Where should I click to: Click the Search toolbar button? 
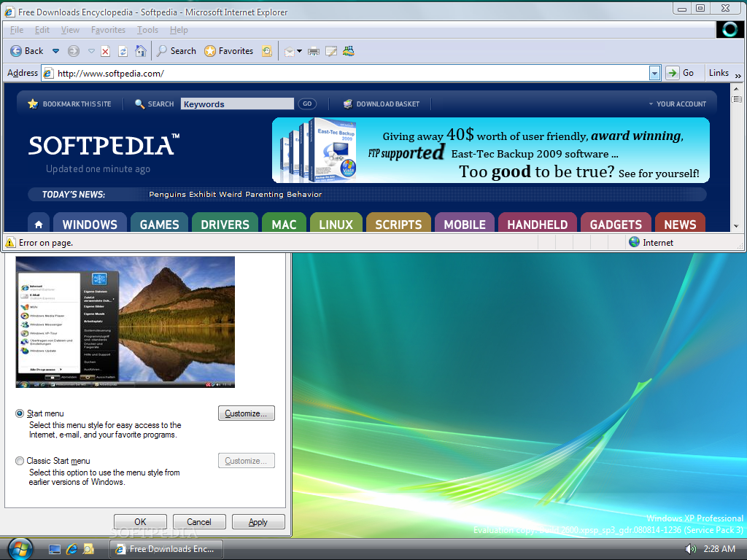point(177,51)
